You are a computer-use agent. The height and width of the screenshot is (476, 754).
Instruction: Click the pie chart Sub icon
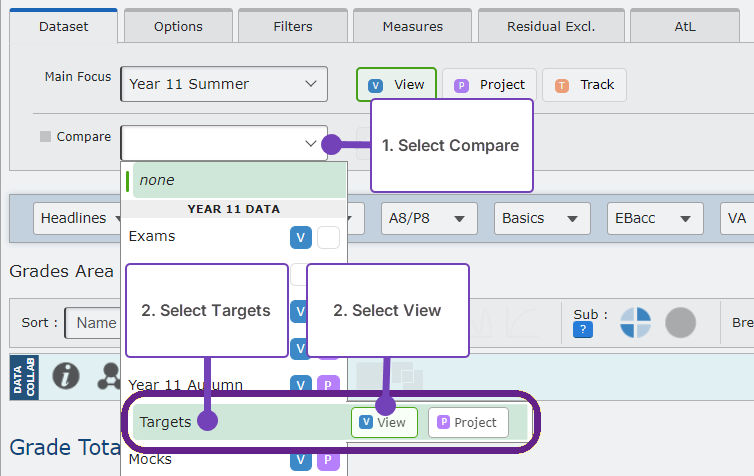(x=635, y=323)
